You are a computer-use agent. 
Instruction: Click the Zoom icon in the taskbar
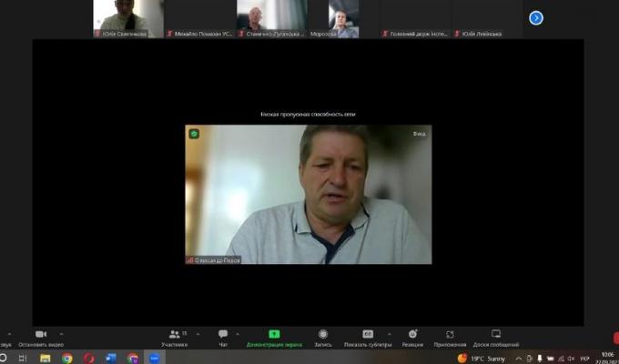click(x=155, y=358)
